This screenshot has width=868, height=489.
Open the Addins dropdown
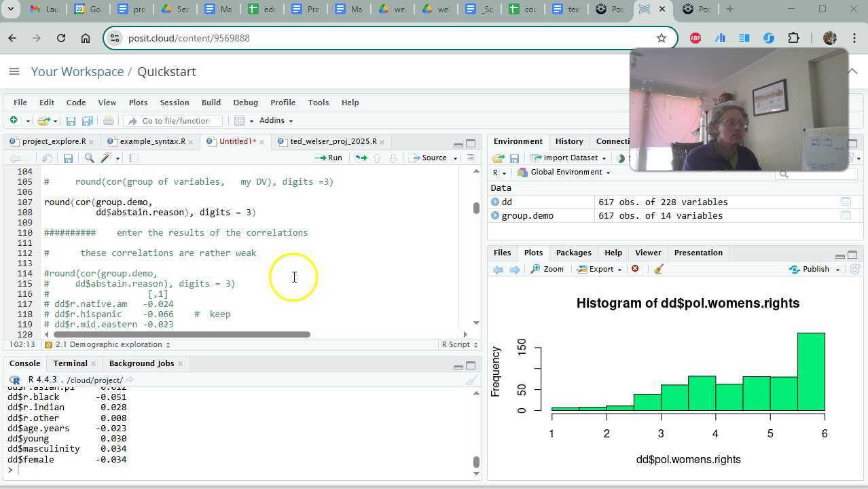point(276,121)
